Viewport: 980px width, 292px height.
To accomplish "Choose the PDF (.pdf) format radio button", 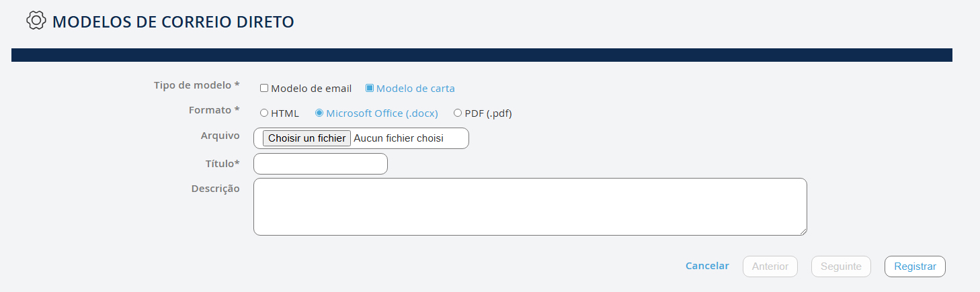I will (x=458, y=113).
